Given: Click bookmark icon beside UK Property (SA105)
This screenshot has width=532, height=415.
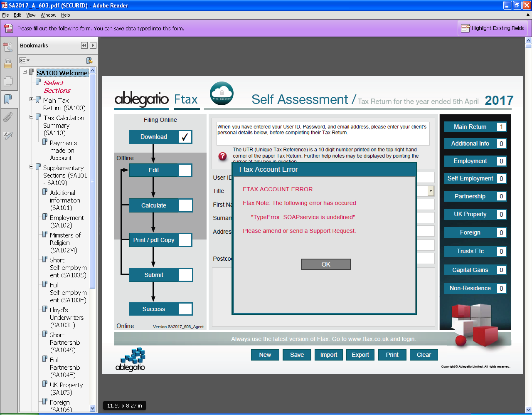Looking at the screenshot, I should tap(45, 384).
